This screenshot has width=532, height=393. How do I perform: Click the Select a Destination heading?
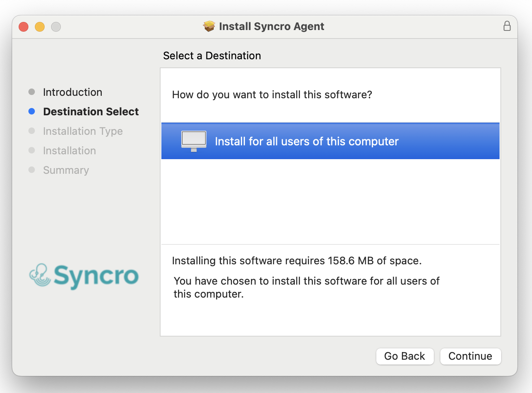(x=212, y=56)
